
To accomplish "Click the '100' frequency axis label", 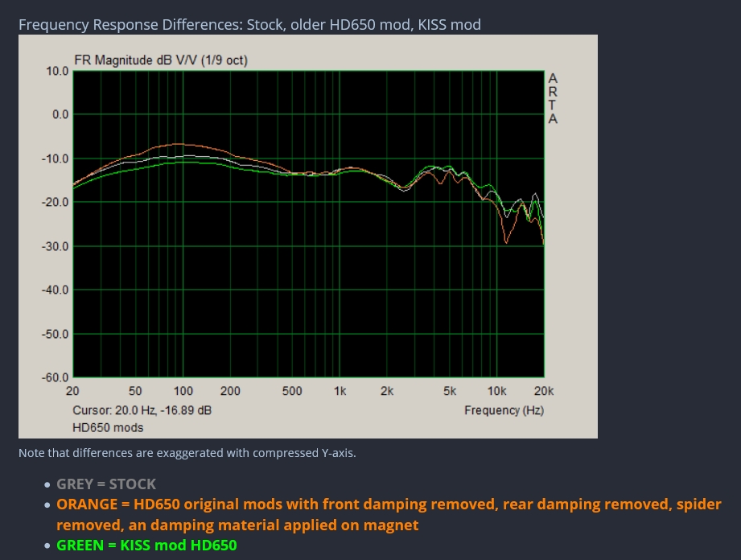I will pos(183,391).
